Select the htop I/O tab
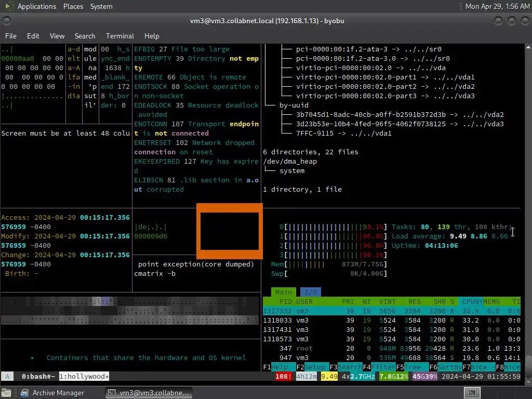532x399 pixels. coord(311,292)
